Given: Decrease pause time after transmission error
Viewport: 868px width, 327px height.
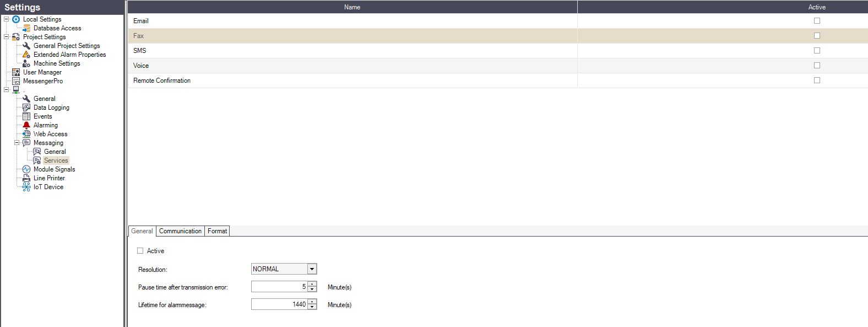Looking at the screenshot, I should [312, 290].
